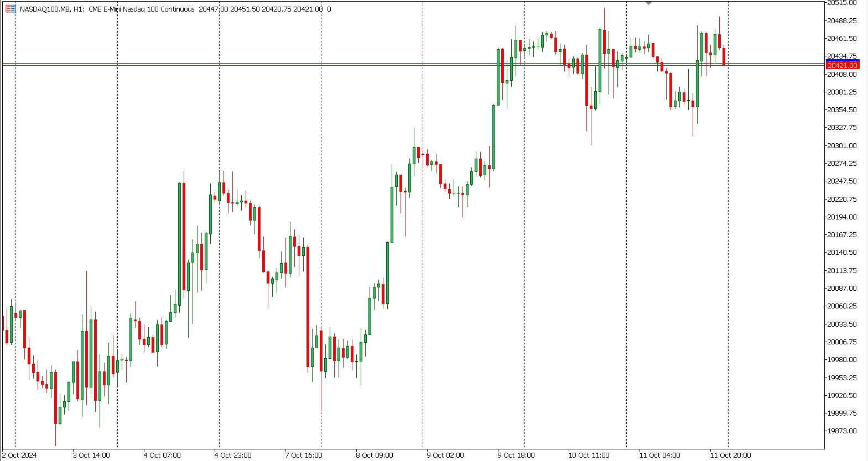Click the 20194.00 price scale label

tap(841, 217)
